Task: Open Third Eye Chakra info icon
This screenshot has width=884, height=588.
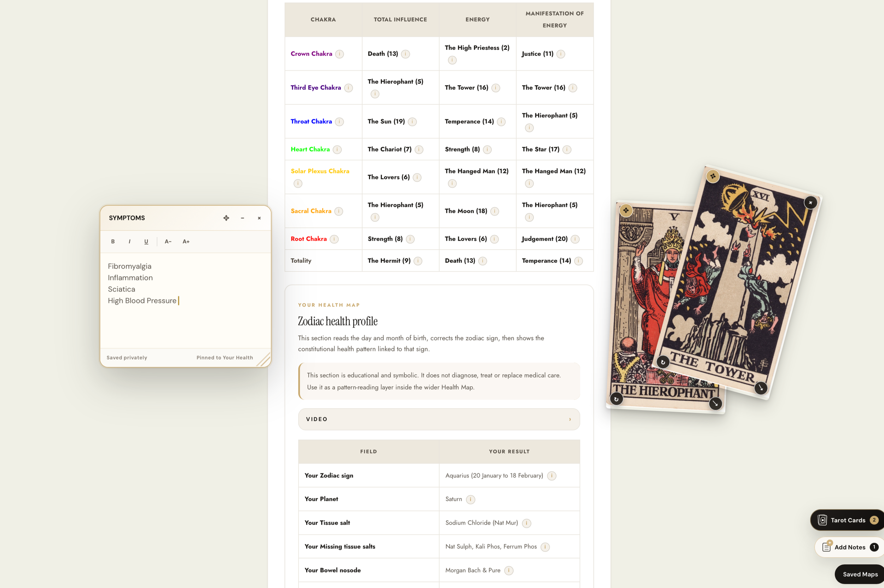Action: pos(348,88)
